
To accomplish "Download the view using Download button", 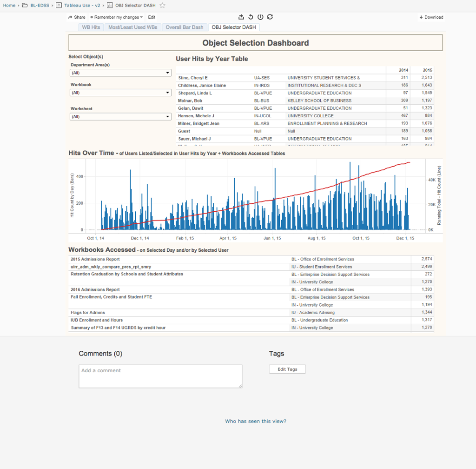I will pyautogui.click(x=431, y=17).
